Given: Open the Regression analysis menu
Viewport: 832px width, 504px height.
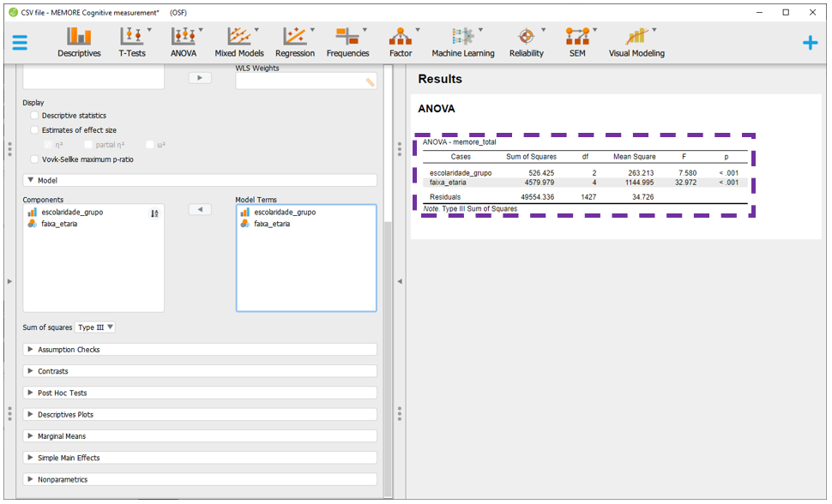Looking at the screenshot, I should pos(295,42).
